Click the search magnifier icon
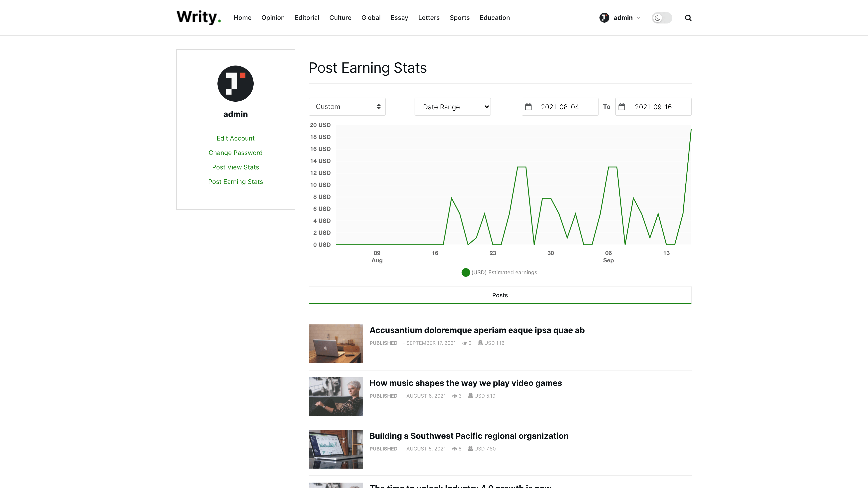Image resolution: width=868 pixels, height=488 pixels. pyautogui.click(x=688, y=18)
